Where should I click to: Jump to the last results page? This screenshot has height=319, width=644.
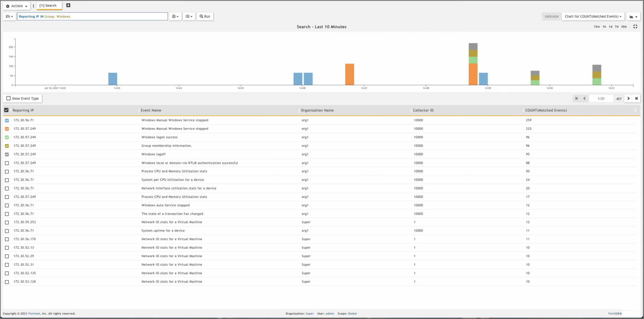[x=636, y=99]
